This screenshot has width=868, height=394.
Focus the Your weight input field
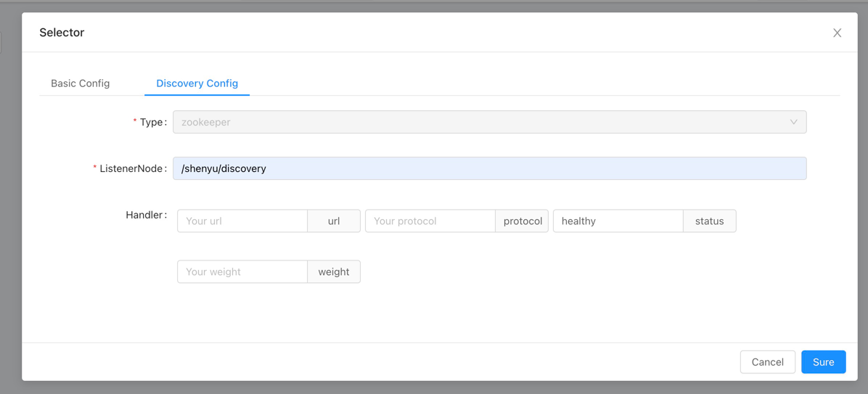[242, 272]
